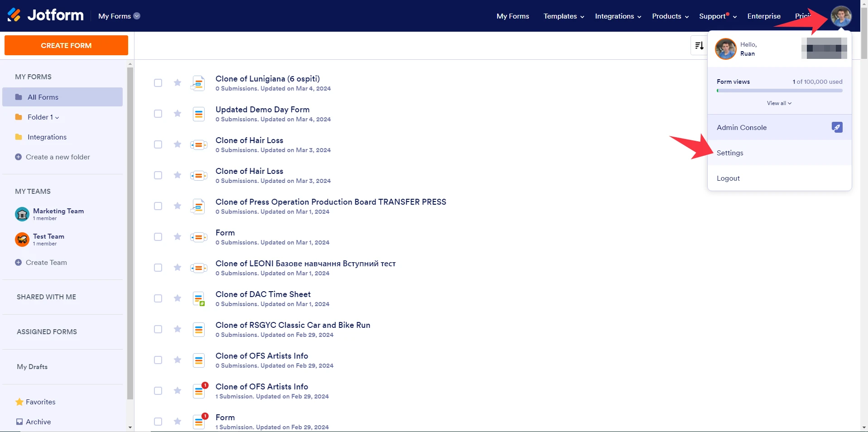Click the plus icon next to Create Team
Viewport: 868px width, 432px height.
click(18, 262)
